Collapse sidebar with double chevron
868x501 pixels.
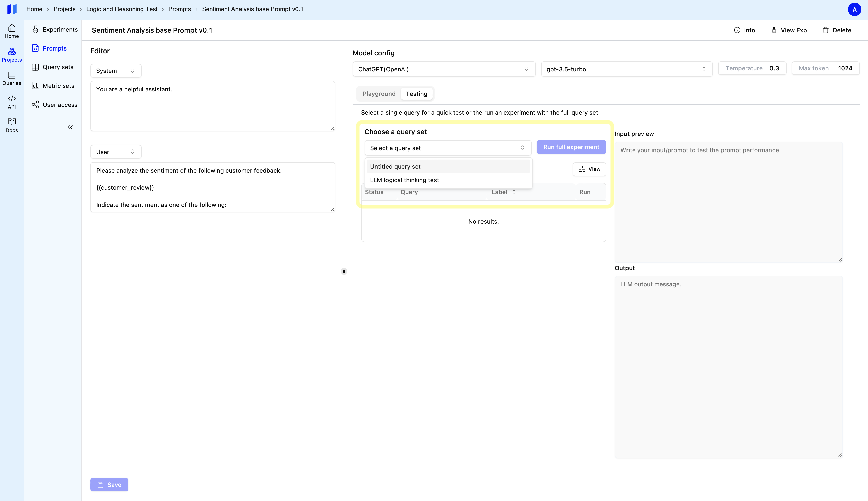point(70,127)
